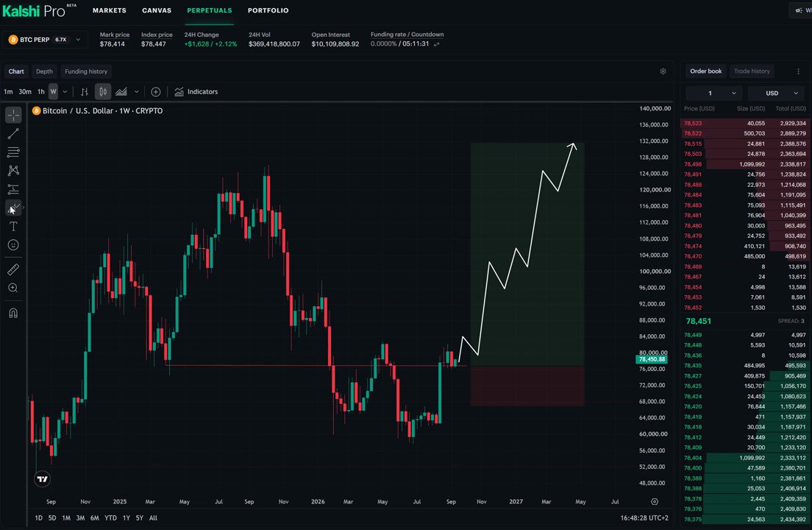Select the ruler measure tool
The height and width of the screenshot is (530, 812).
click(x=13, y=269)
